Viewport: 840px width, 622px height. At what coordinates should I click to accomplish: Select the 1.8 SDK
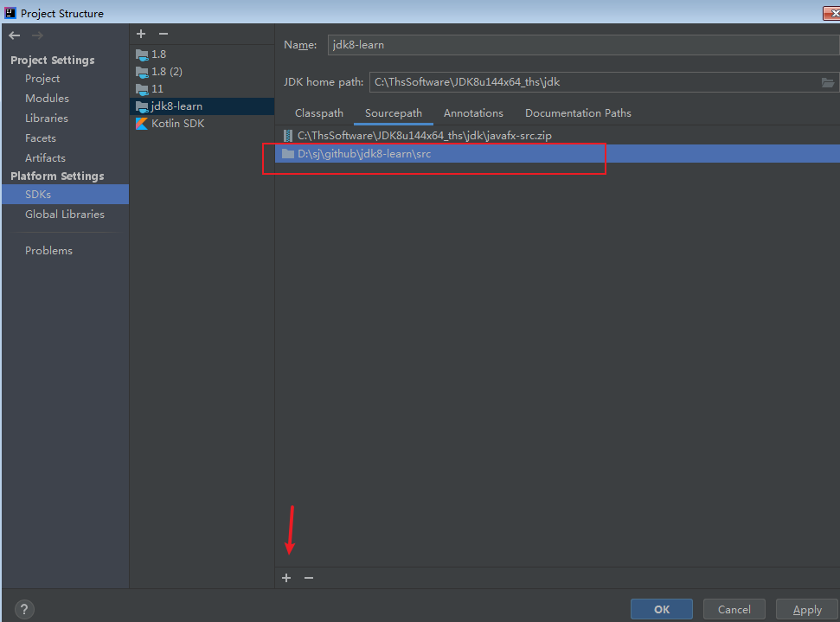[x=202, y=55]
